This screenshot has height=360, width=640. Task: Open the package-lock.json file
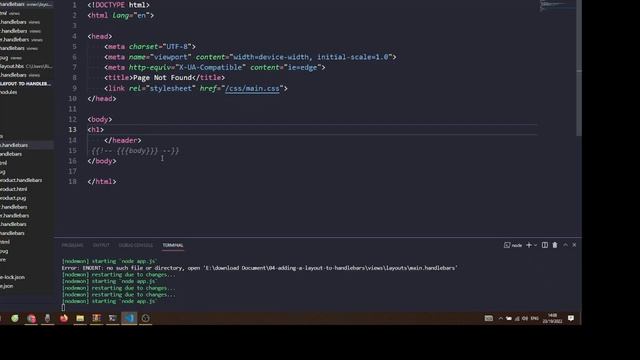[12, 277]
